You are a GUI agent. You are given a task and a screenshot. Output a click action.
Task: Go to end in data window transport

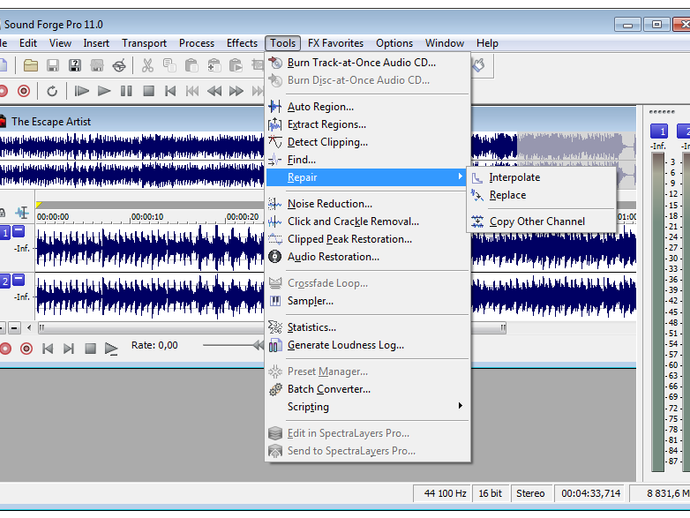click(x=69, y=349)
